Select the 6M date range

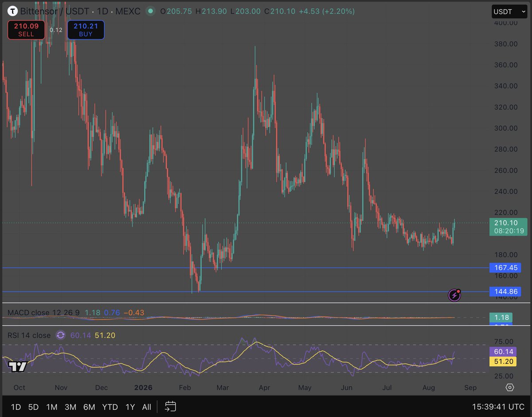(x=90, y=407)
